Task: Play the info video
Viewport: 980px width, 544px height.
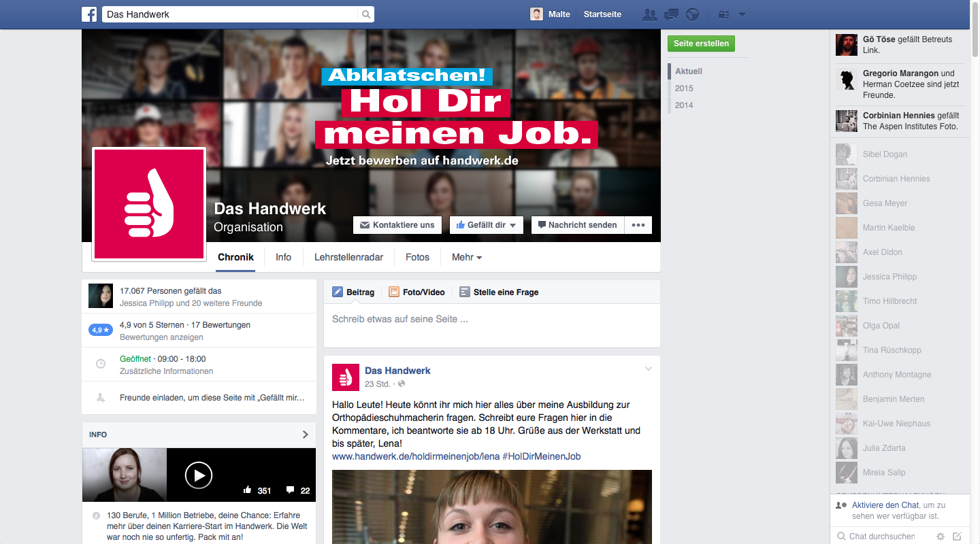Action: click(x=199, y=475)
